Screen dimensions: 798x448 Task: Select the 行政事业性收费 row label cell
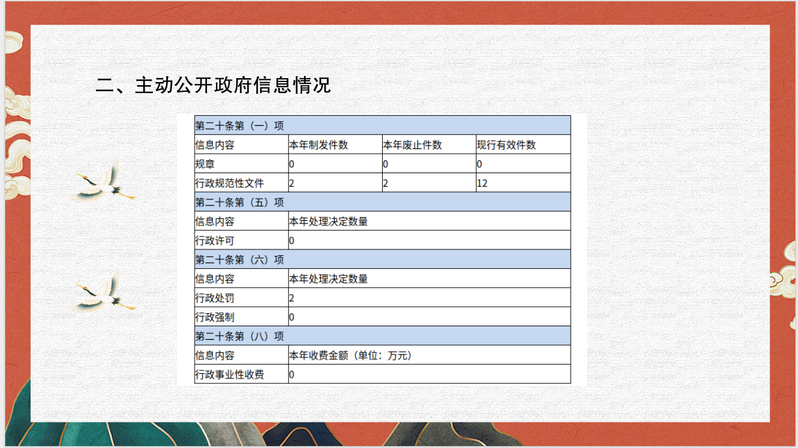pyautogui.click(x=240, y=374)
